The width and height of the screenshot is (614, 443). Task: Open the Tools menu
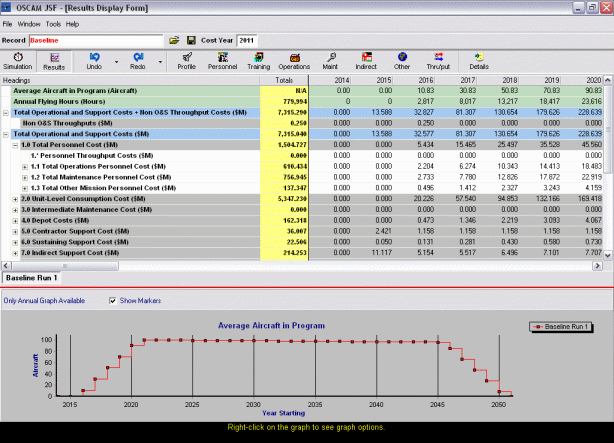tap(53, 24)
